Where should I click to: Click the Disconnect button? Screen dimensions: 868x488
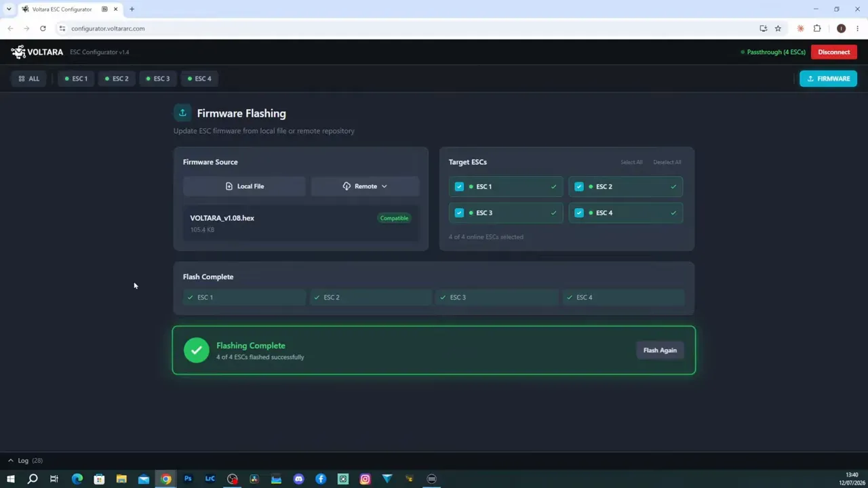click(x=834, y=52)
